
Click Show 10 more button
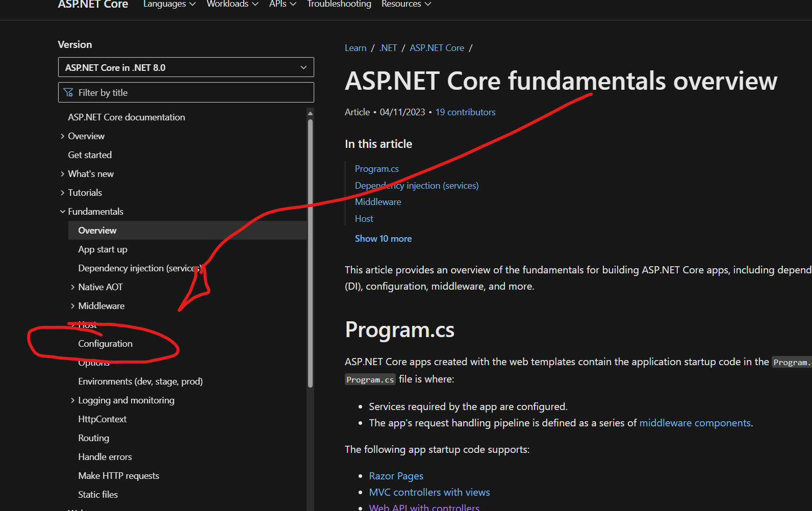383,239
